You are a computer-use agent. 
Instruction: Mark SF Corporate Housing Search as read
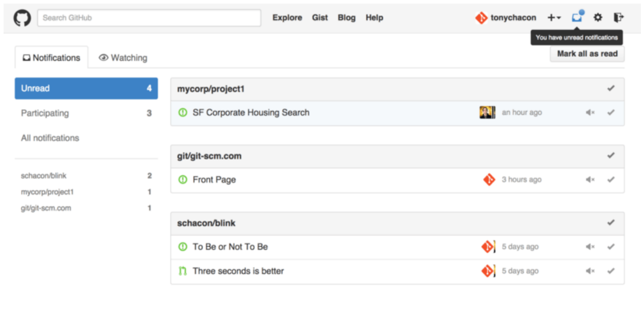point(611,113)
